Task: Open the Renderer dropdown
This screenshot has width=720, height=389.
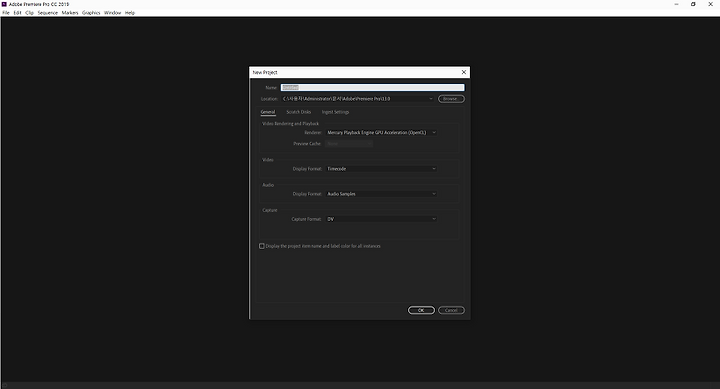Action: click(x=381, y=132)
